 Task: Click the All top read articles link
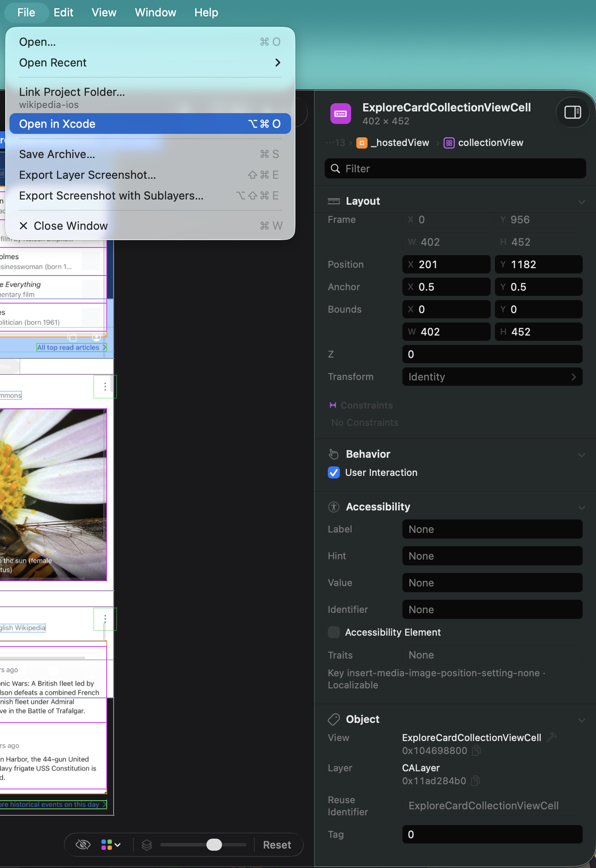point(71,347)
